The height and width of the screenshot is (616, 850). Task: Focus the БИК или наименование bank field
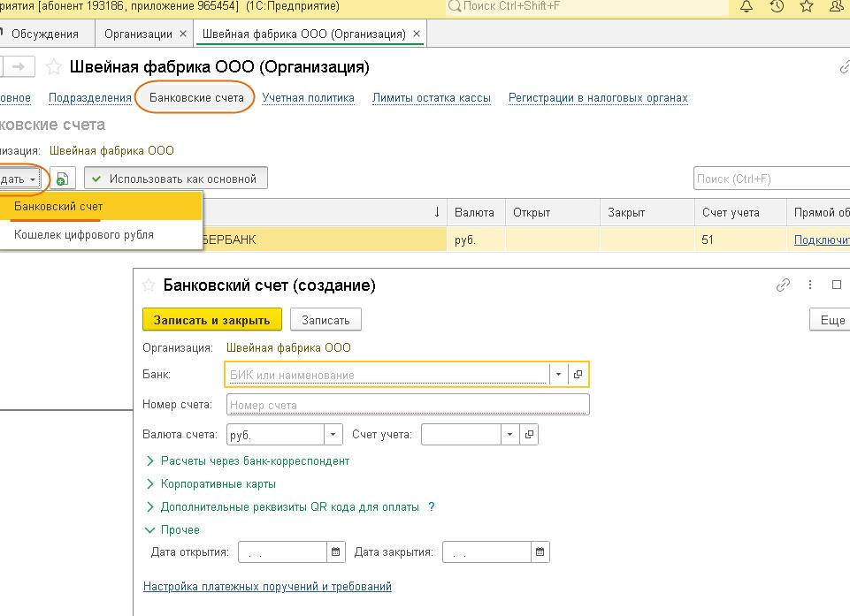(387, 375)
